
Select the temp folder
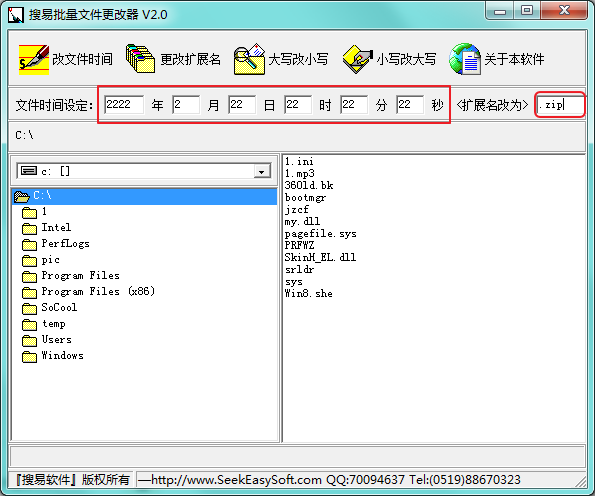tap(54, 324)
